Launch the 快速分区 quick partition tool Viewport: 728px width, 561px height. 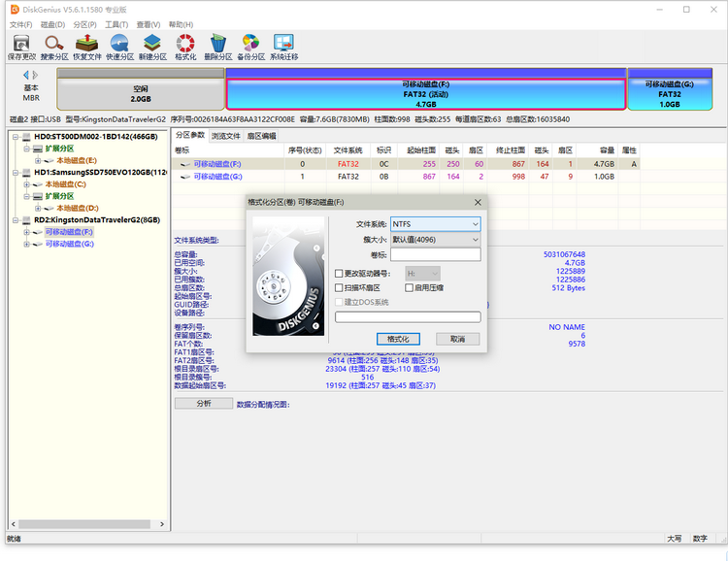point(119,48)
